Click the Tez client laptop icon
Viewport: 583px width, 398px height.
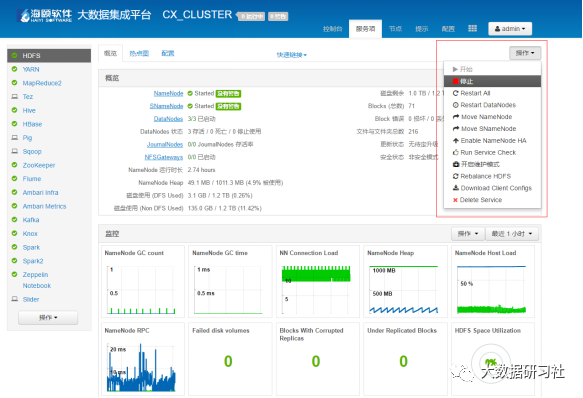[15, 97]
